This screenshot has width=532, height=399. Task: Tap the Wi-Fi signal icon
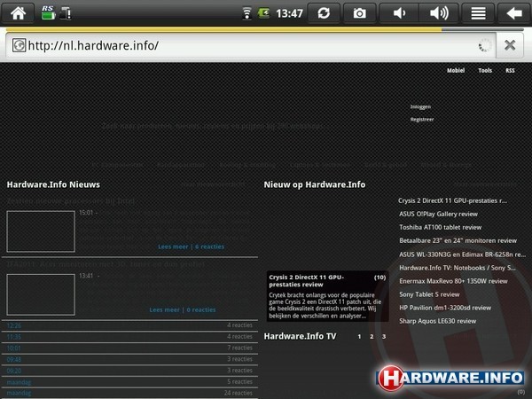pyautogui.click(x=247, y=13)
